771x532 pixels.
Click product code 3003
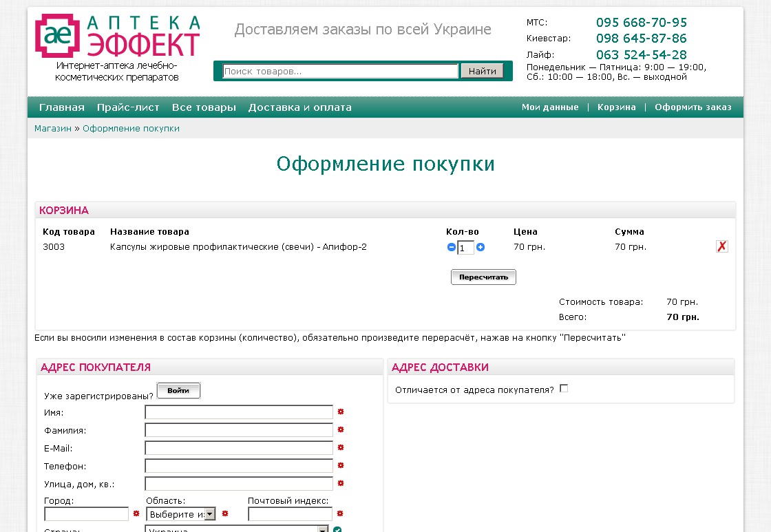54,247
